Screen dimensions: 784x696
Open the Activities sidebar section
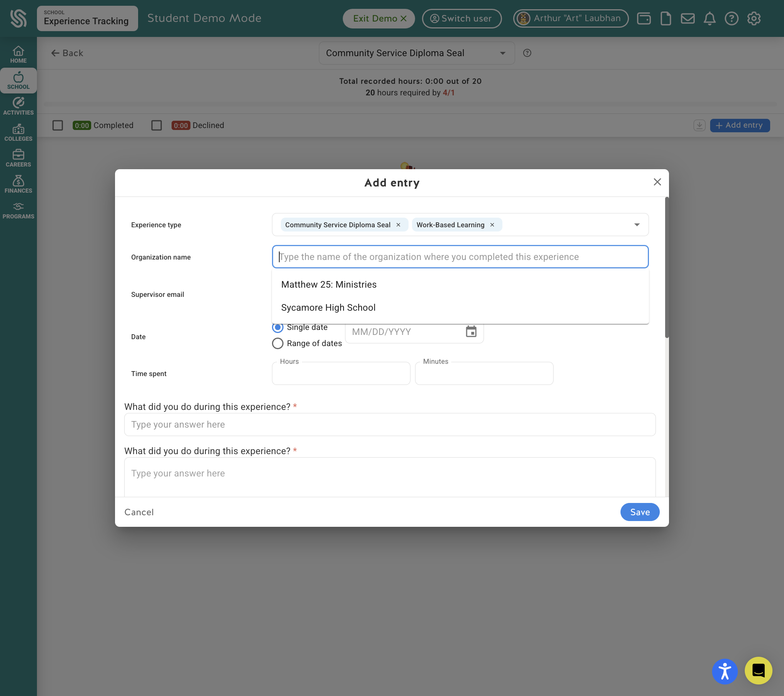tap(18, 107)
